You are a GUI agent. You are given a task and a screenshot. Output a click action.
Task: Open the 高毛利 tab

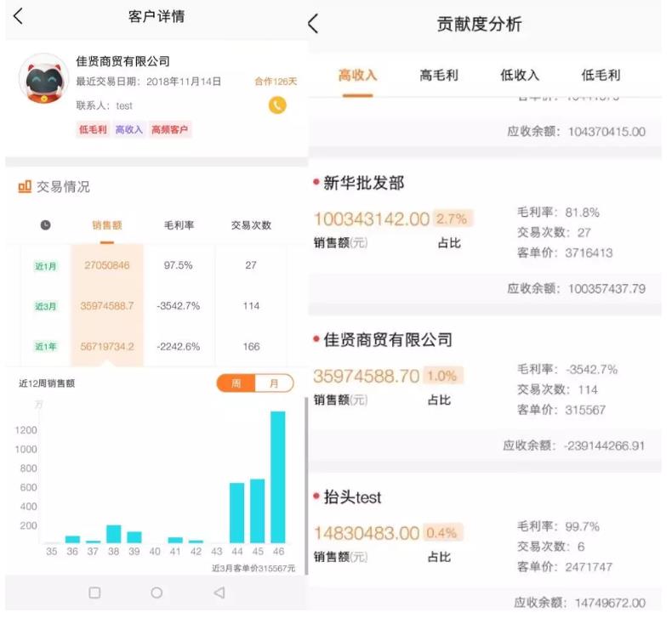click(438, 76)
